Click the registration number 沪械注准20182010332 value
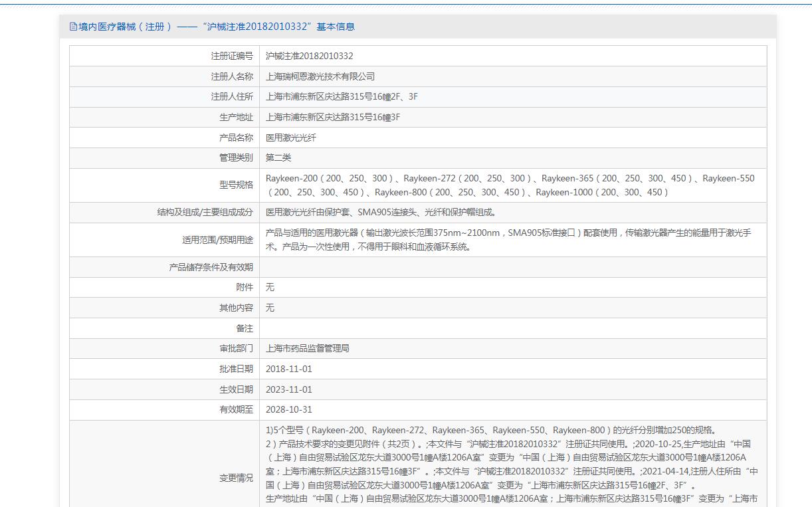Screen dimensions: 812x507 point(309,56)
